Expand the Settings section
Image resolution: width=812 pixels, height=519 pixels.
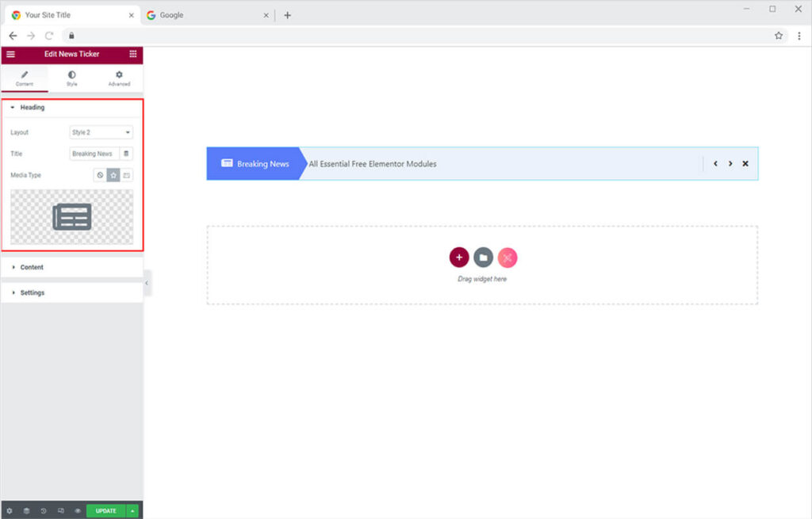click(32, 292)
